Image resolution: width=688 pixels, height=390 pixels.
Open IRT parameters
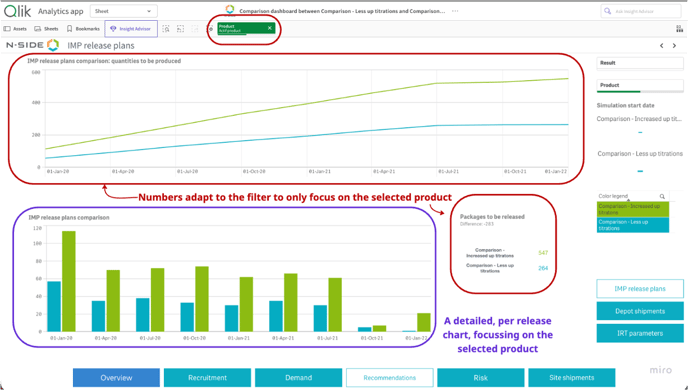[x=640, y=333]
